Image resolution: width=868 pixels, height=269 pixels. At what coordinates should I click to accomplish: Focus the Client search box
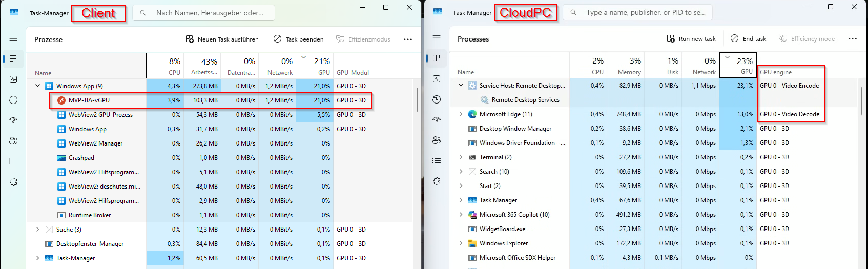203,13
